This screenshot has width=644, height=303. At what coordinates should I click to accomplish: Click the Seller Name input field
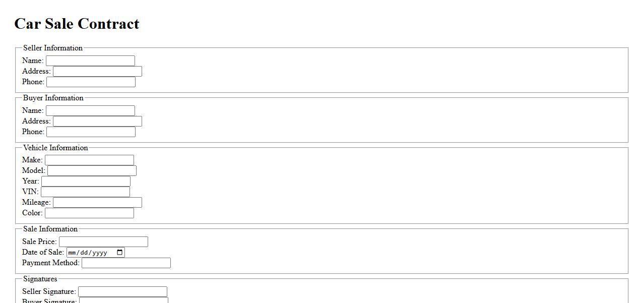[x=90, y=61]
